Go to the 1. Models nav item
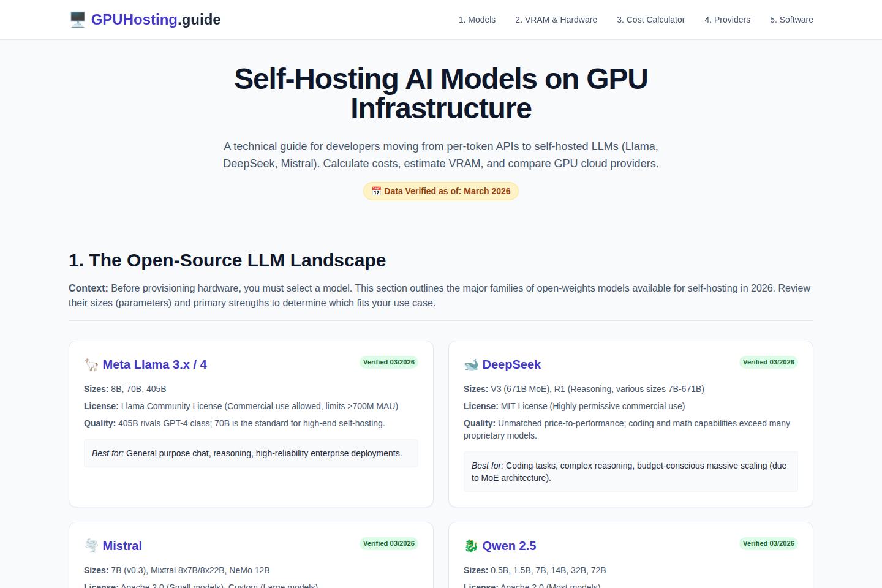The image size is (882, 588). coord(477,20)
